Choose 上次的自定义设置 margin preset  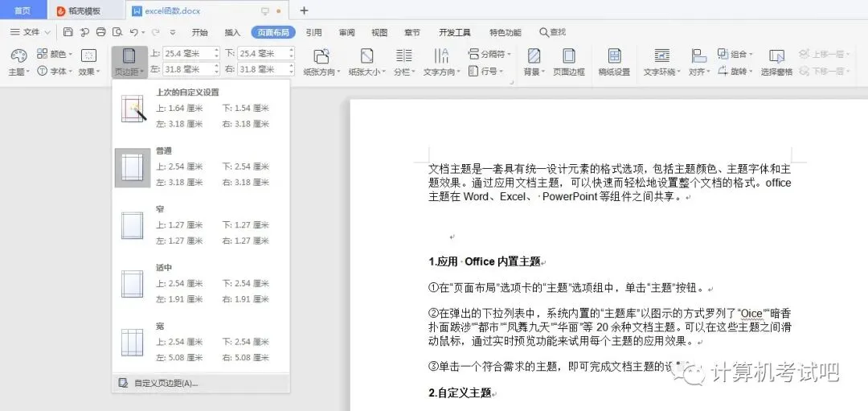[201, 108]
